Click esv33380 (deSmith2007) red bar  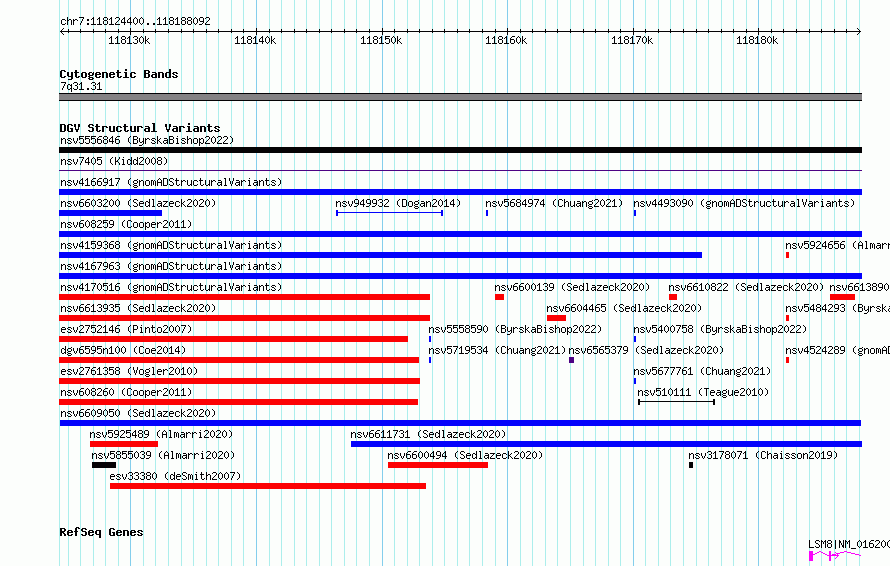click(x=268, y=486)
